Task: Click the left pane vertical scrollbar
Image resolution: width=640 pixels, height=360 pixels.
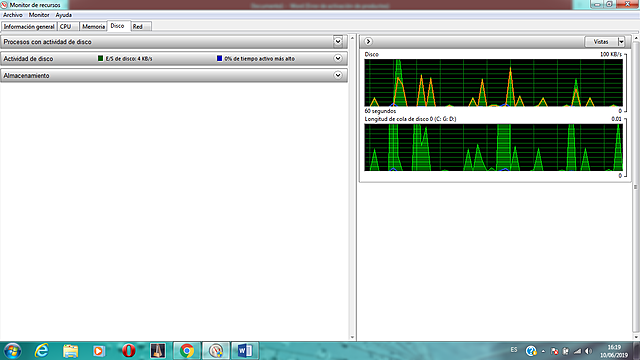Action: tap(353, 188)
